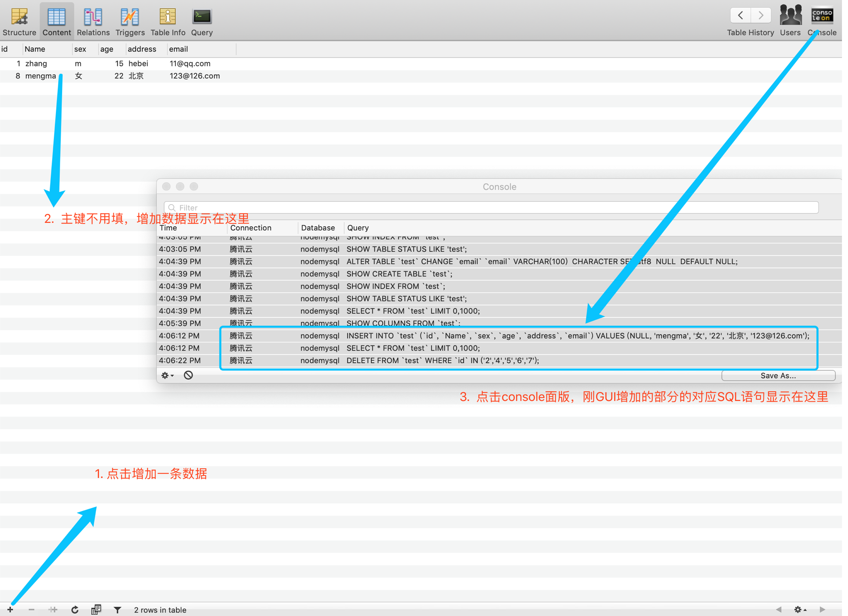Select the Connection column header
848x616 pixels.
pyautogui.click(x=262, y=228)
